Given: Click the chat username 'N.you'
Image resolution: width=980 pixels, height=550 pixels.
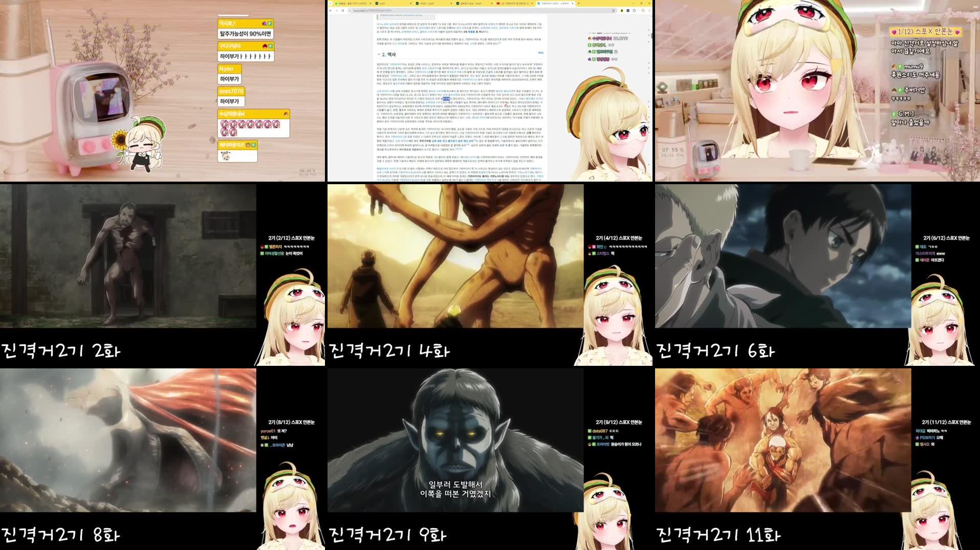Looking at the screenshot, I should pyautogui.click(x=226, y=69).
